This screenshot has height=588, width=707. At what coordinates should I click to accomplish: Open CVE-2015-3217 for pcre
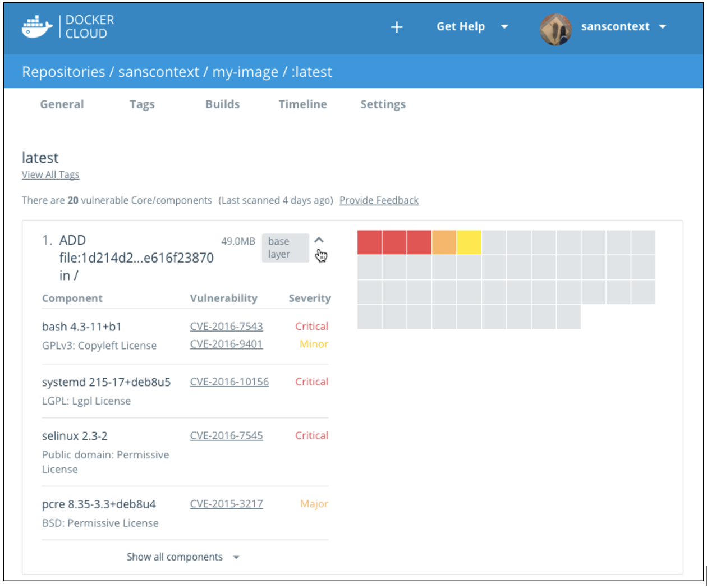pyautogui.click(x=227, y=504)
